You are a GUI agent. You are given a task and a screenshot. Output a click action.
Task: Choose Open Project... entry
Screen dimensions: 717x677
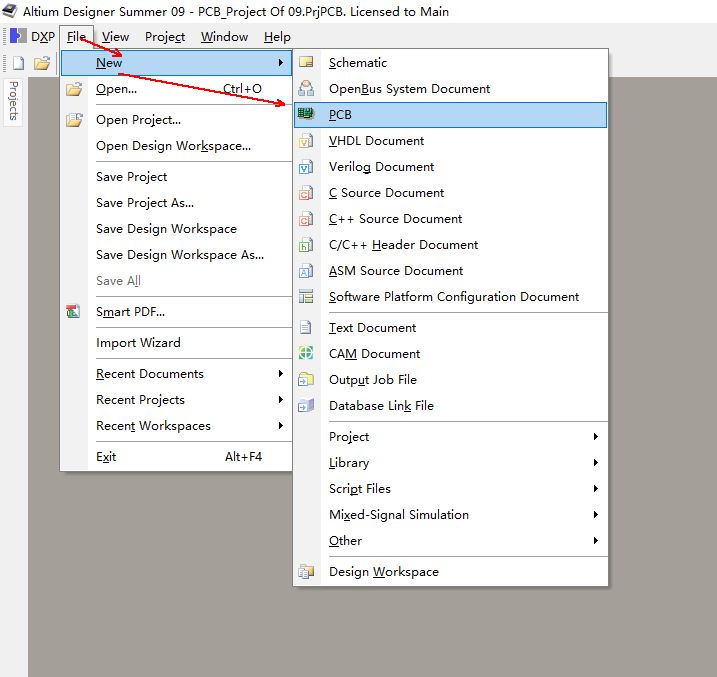(x=176, y=120)
